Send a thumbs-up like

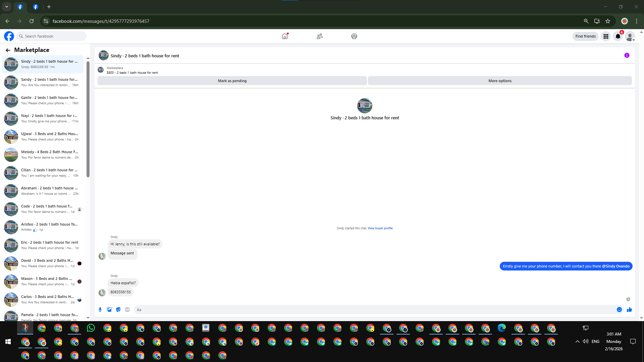[x=629, y=310]
